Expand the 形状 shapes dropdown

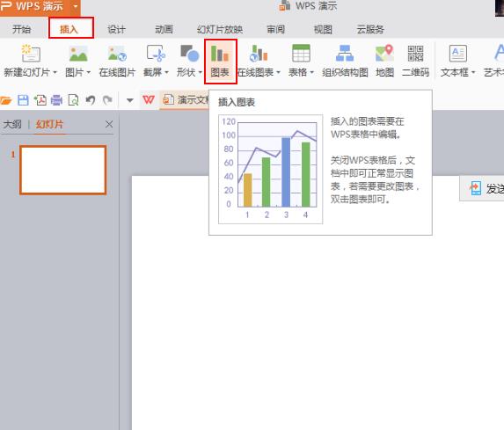pos(200,73)
